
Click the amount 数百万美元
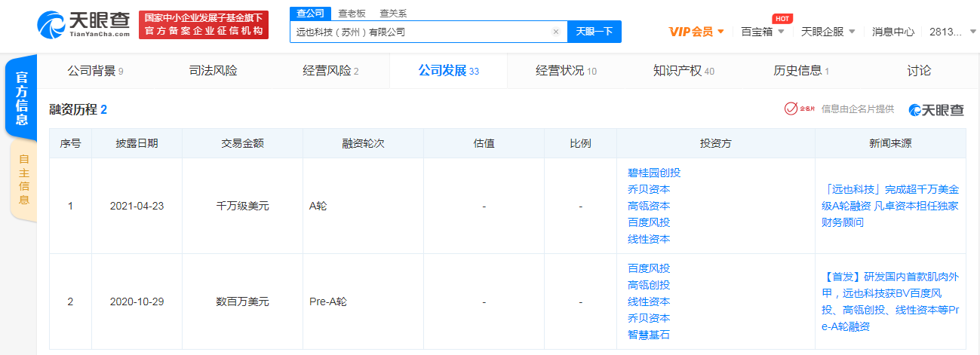click(242, 301)
